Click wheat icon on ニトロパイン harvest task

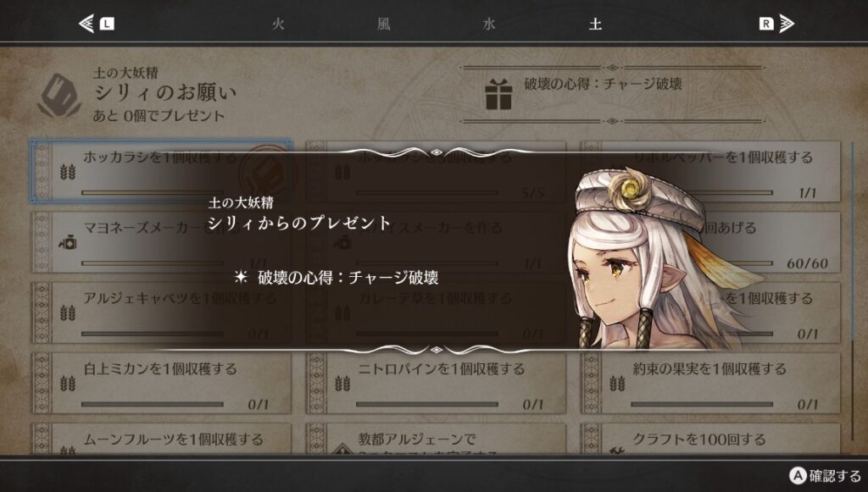(342, 383)
